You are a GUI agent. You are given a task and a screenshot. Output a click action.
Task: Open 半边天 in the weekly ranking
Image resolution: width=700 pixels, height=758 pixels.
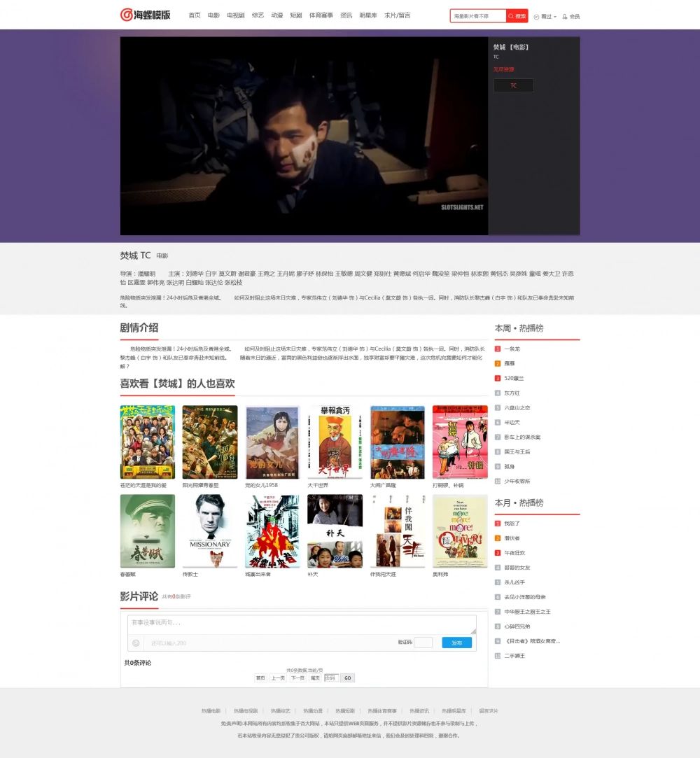[512, 423]
